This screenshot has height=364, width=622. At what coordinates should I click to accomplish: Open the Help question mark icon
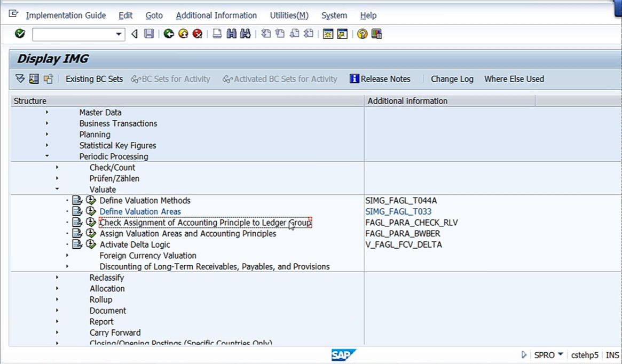(x=362, y=34)
